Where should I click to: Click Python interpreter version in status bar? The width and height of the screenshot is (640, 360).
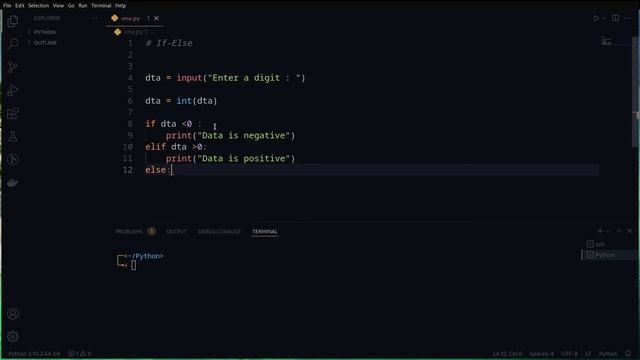click(34, 353)
